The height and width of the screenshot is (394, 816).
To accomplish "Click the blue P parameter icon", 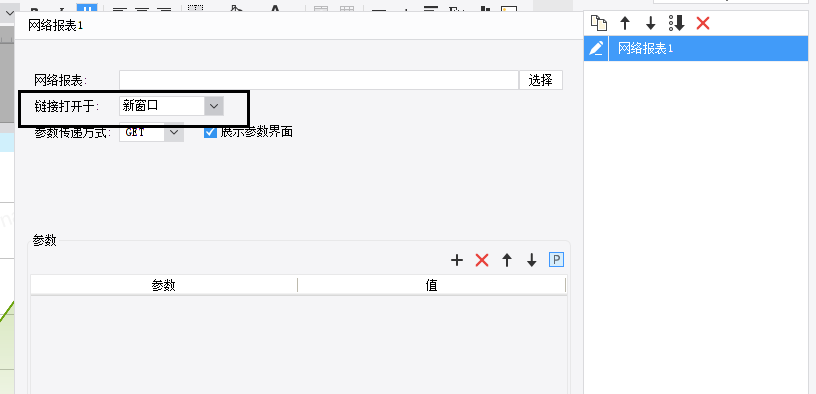I will click(556, 260).
